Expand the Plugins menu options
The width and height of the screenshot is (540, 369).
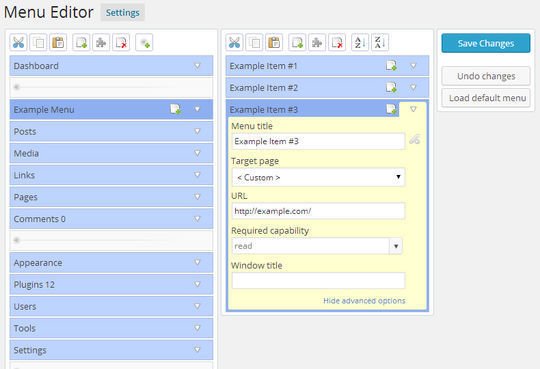[x=197, y=284]
